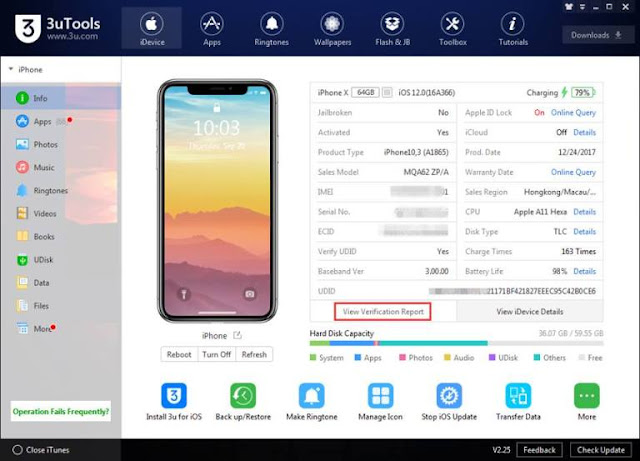Click the Feedback button

pyautogui.click(x=539, y=450)
